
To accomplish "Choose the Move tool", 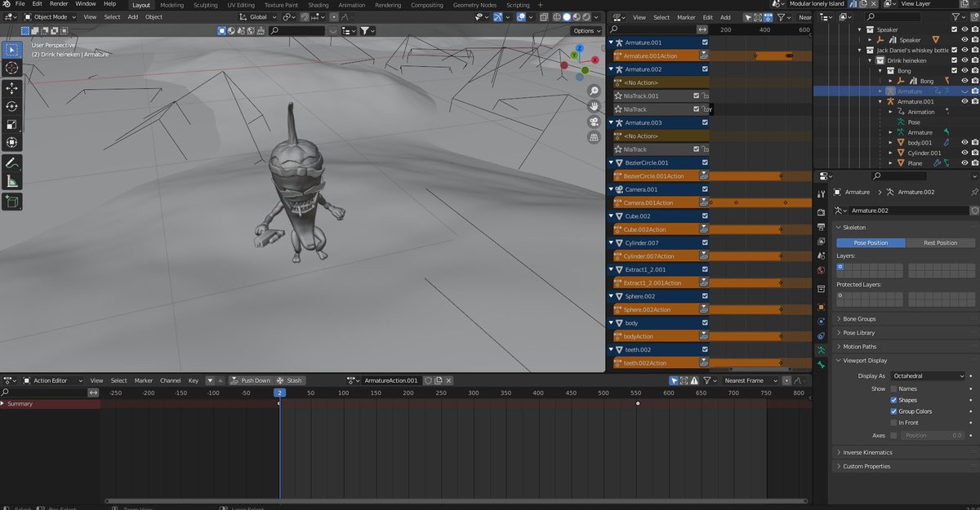I will point(11,88).
